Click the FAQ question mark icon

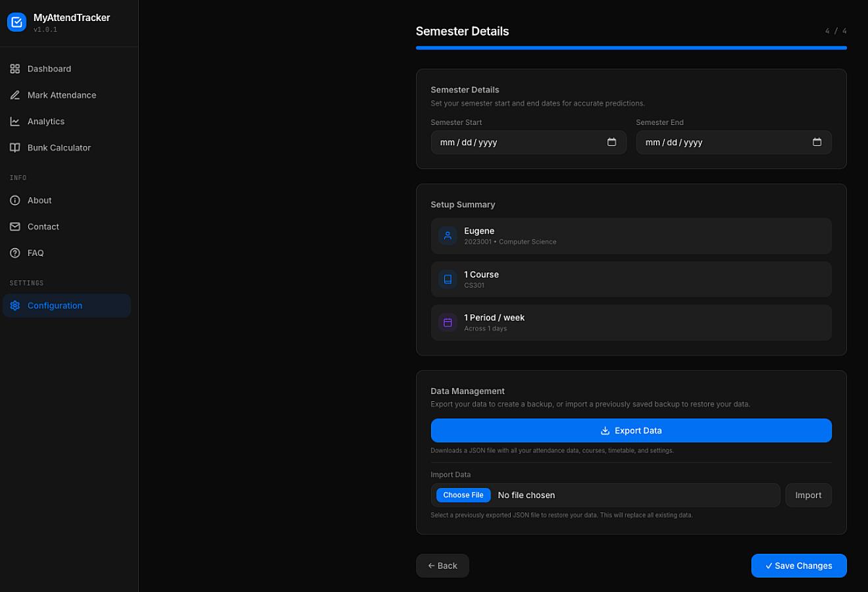[15, 253]
